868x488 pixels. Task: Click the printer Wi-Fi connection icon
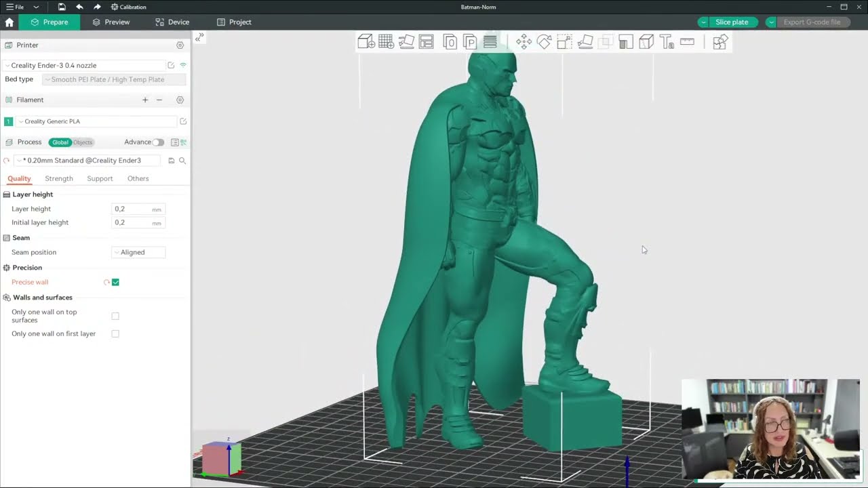coord(183,65)
